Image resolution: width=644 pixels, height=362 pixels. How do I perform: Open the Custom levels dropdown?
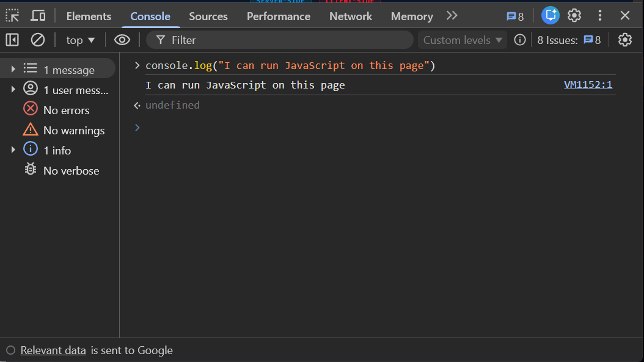click(462, 39)
